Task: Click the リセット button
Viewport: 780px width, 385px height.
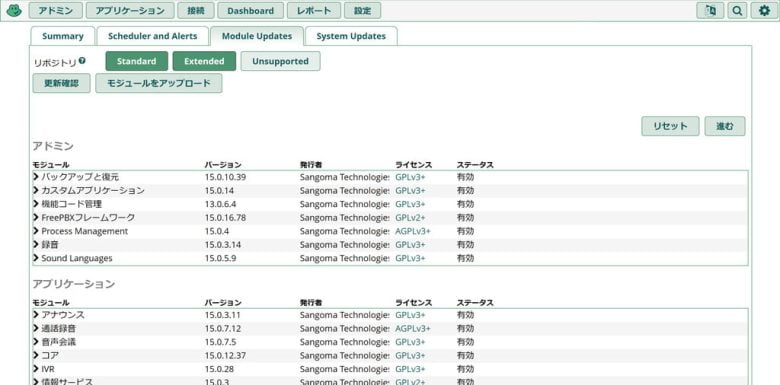Action: click(x=670, y=126)
